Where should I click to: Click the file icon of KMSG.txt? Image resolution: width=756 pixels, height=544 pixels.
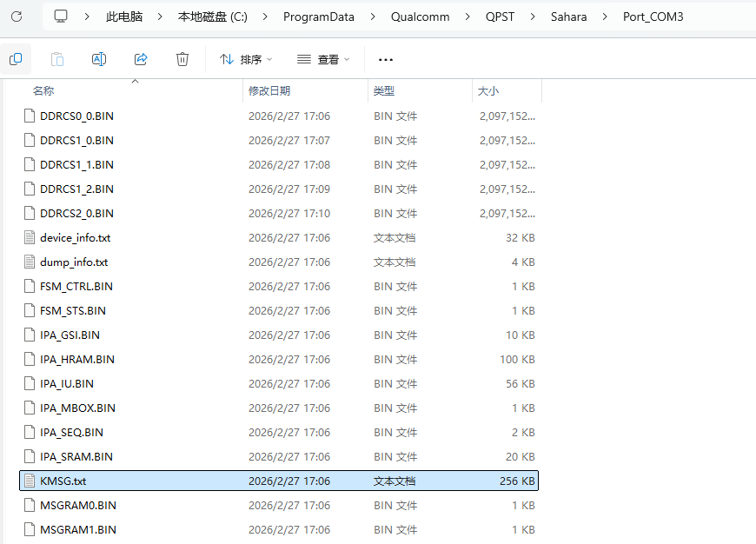[30, 481]
